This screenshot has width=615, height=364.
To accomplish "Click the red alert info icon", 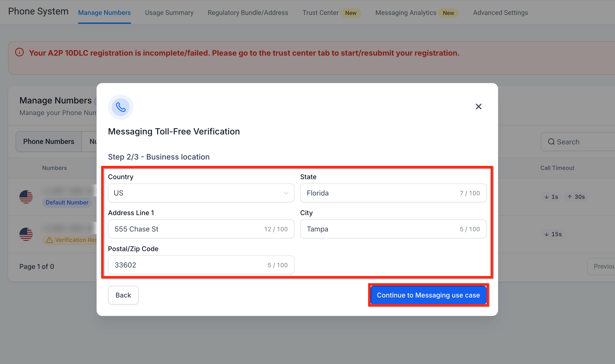I will (19, 52).
